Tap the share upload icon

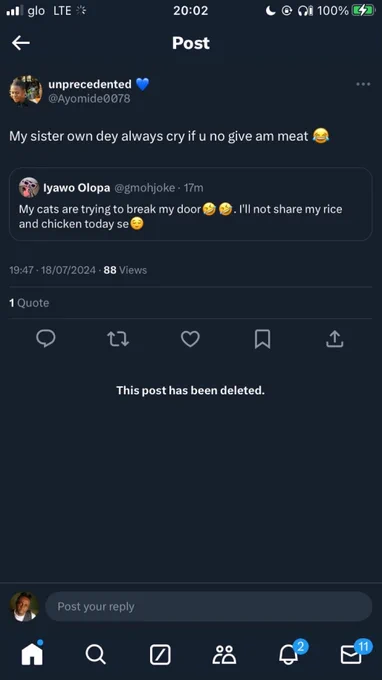(x=334, y=339)
